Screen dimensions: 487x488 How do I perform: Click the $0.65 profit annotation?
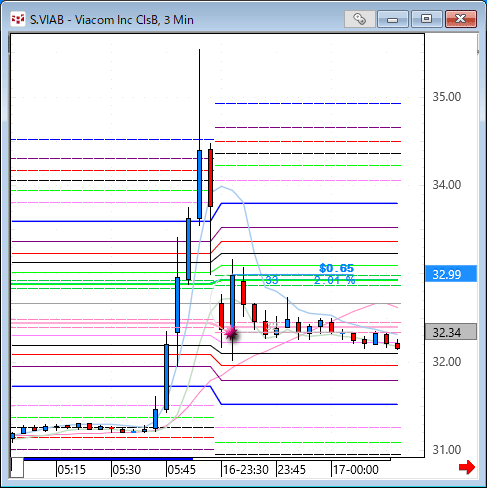[336, 268]
